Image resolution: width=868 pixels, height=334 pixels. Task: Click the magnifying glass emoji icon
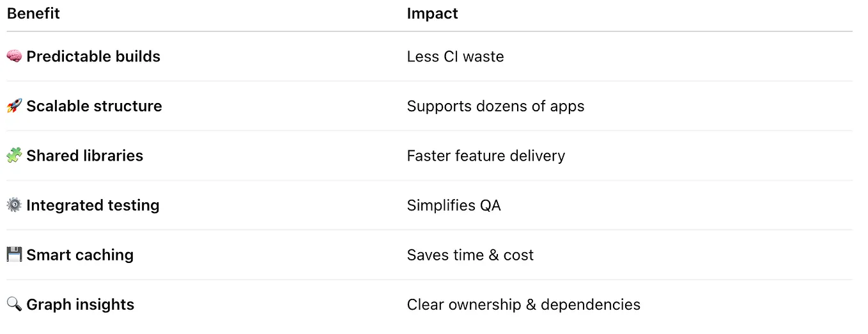tap(14, 305)
